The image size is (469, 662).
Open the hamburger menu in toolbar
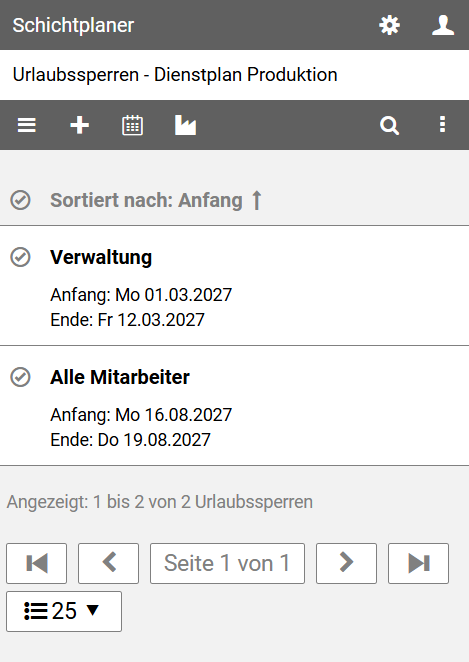point(27,125)
